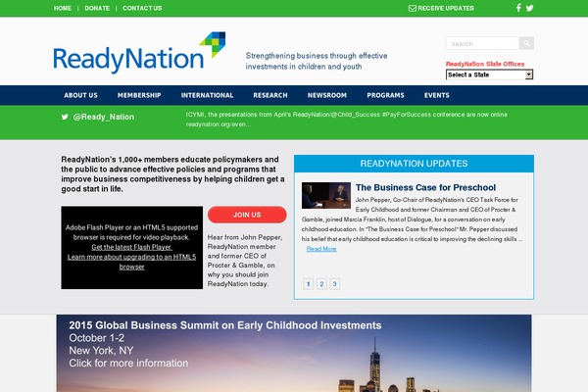This screenshot has height=392, width=588.
Task: Click the 2015 Global Business Summit banner
Action: [294, 354]
